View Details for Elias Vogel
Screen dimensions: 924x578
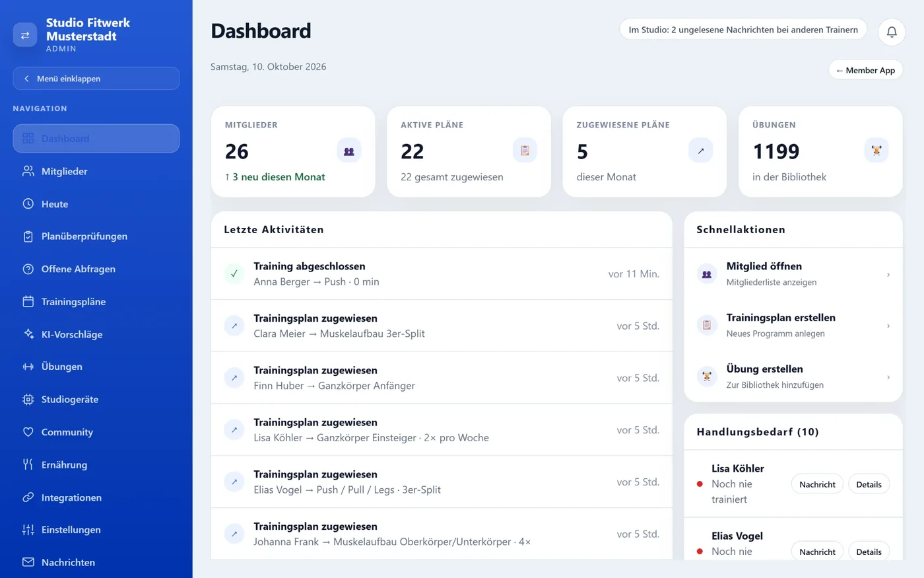pyautogui.click(x=869, y=552)
